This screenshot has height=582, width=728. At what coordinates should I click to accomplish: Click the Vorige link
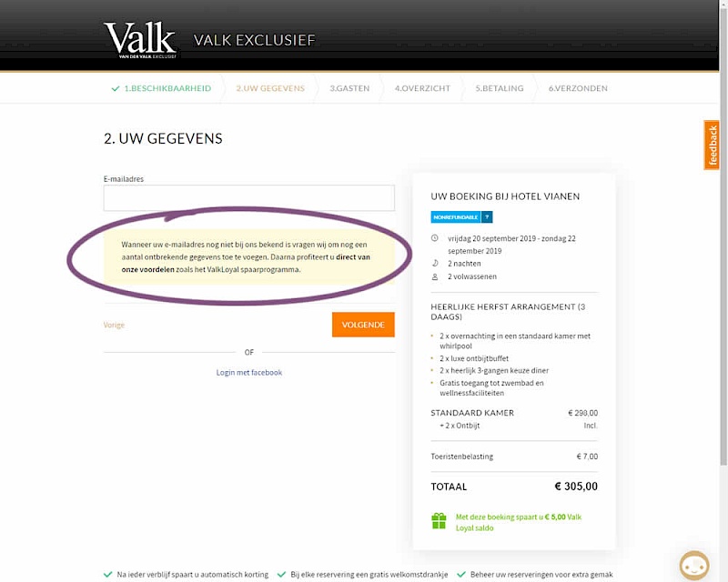(115, 325)
